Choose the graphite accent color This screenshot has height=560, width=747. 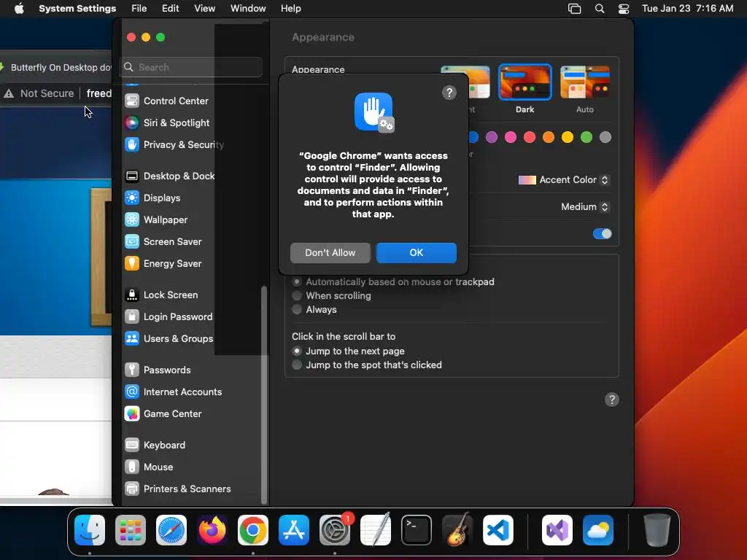pyautogui.click(x=605, y=137)
